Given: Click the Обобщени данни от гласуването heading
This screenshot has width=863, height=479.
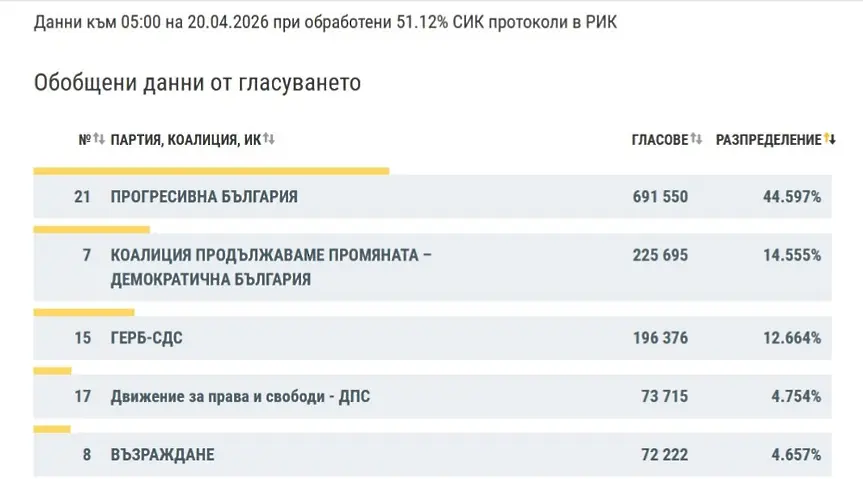Looking at the screenshot, I should [197, 83].
